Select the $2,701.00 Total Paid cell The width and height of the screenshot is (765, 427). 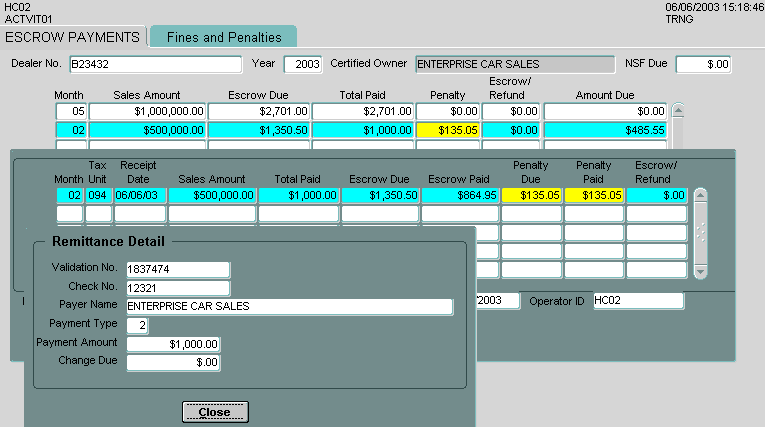click(x=362, y=111)
